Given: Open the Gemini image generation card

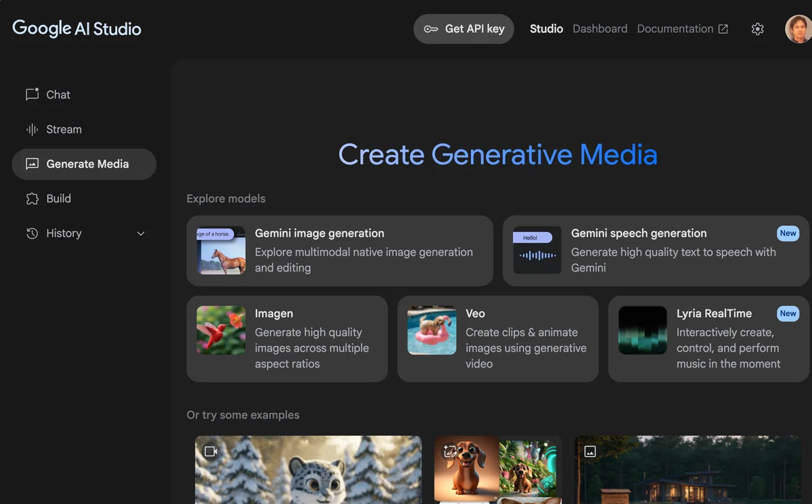Looking at the screenshot, I should [x=340, y=251].
